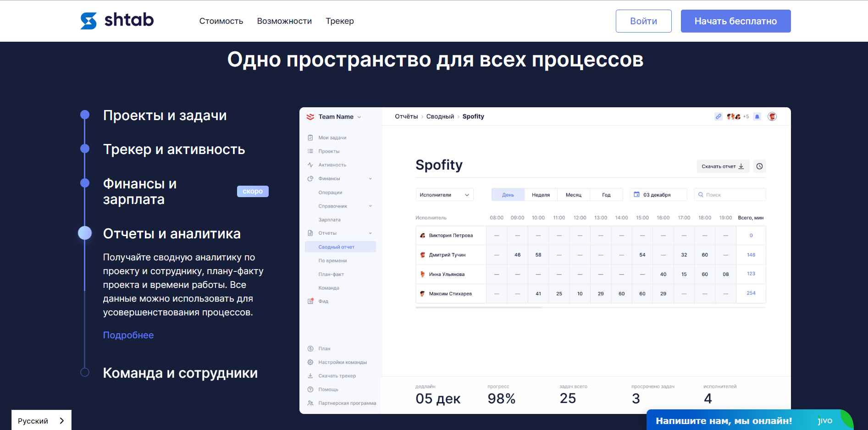Go to the Возможности menu item
Image resolution: width=868 pixels, height=430 pixels.
pos(284,21)
